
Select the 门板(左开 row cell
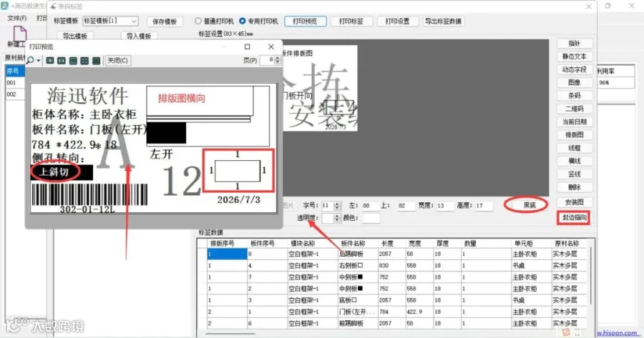pos(358,312)
